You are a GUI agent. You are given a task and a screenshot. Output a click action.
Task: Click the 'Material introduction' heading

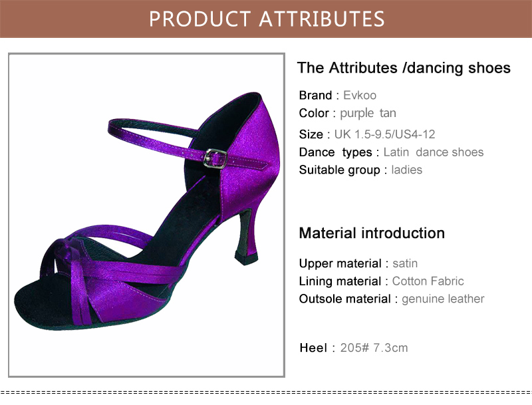pyautogui.click(x=372, y=233)
